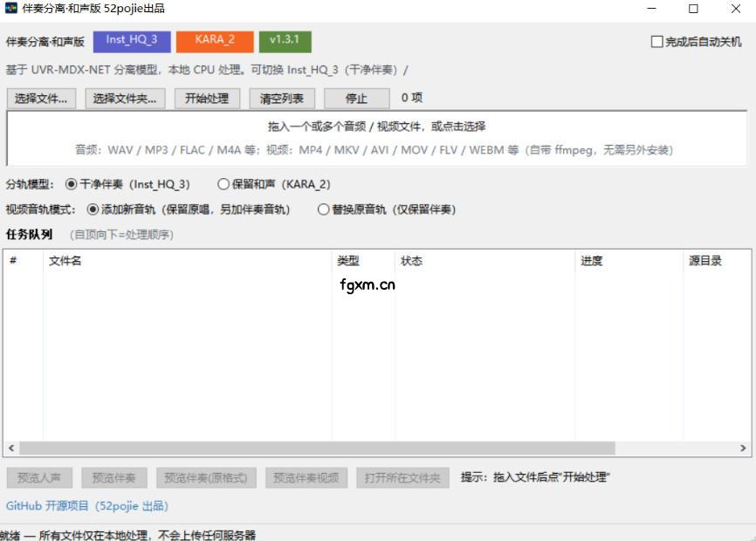Viewport: 756px width, 541px height.
Task: Open the 选择文件... file picker
Action: pos(41,99)
